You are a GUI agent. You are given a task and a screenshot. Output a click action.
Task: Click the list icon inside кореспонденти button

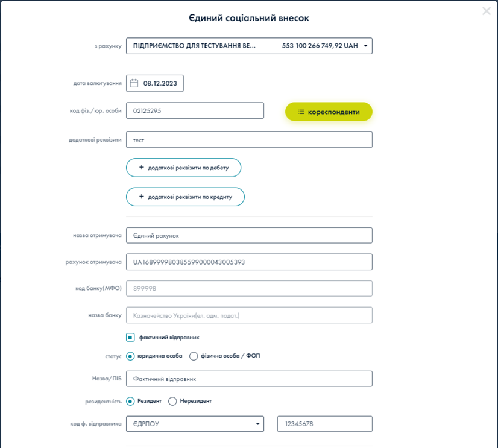302,112
